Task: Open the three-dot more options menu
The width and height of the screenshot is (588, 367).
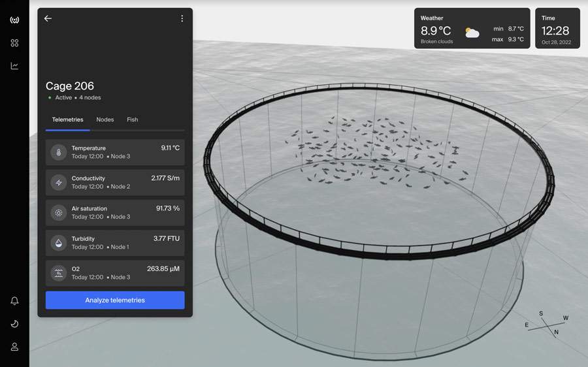Action: 182,18
